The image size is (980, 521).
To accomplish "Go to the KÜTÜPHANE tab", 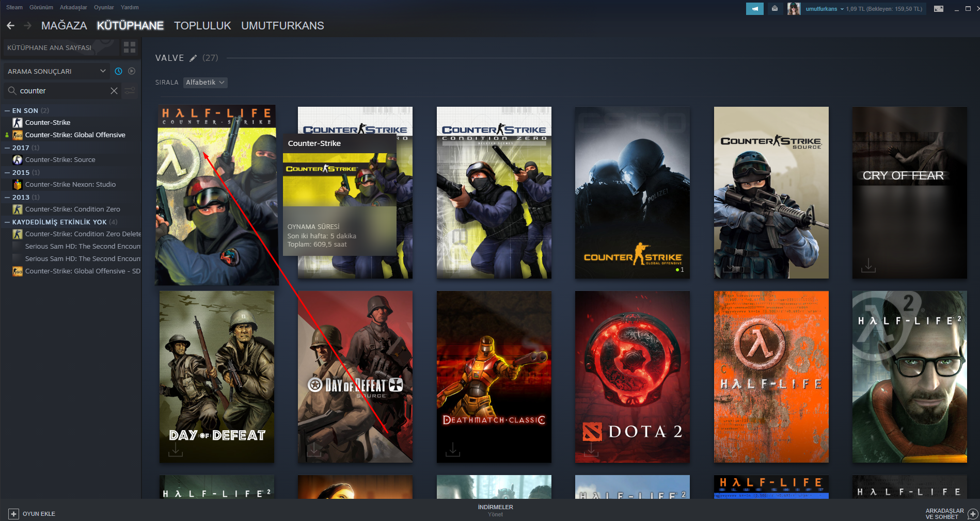I will (130, 26).
